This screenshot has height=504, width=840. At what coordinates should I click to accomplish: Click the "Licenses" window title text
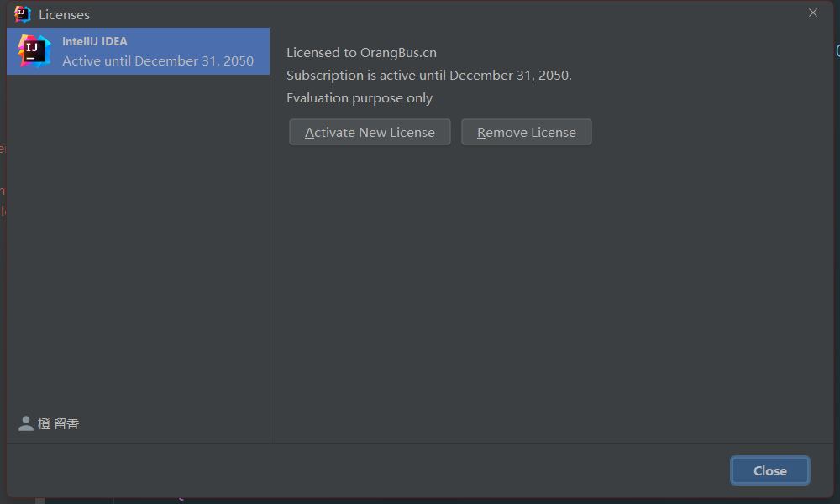[64, 15]
